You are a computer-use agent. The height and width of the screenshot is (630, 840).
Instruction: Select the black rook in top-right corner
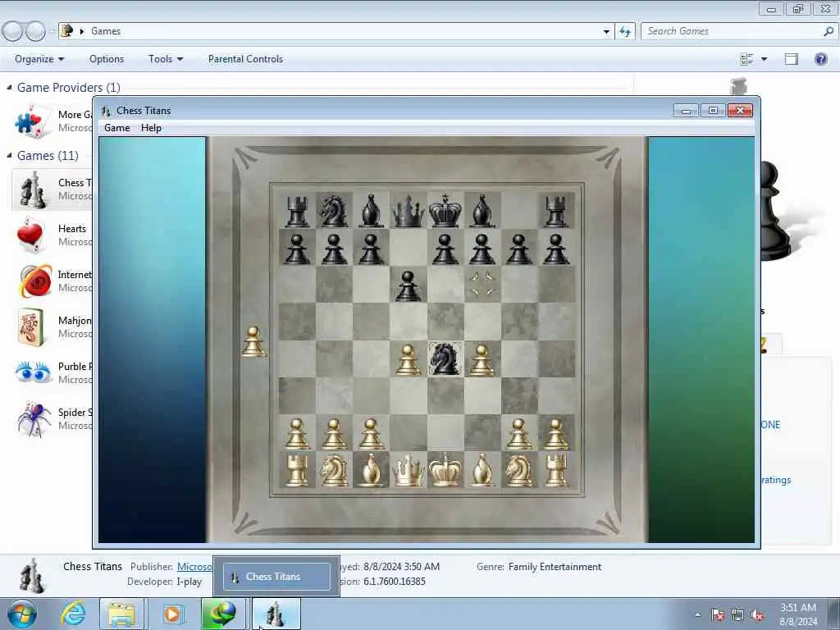[x=555, y=212]
